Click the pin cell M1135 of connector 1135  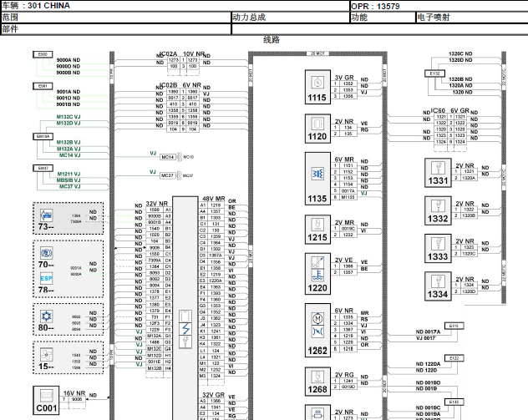point(348,197)
